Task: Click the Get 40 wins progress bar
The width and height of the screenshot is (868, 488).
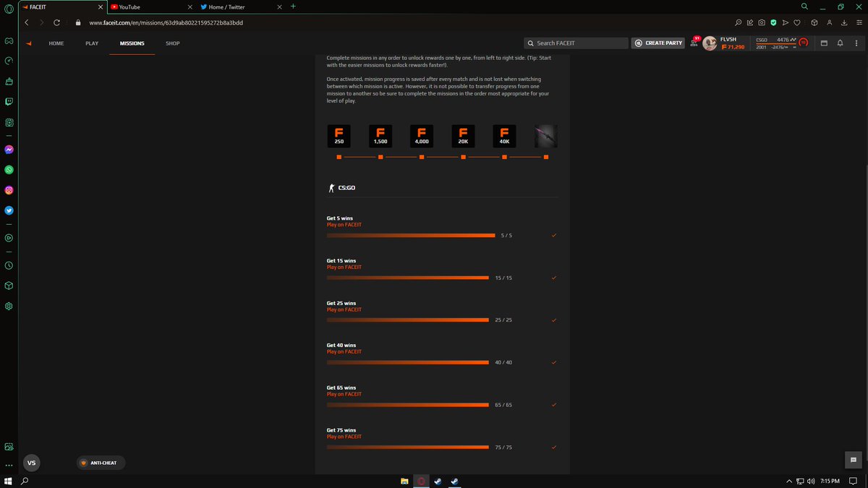Action: tap(408, 362)
